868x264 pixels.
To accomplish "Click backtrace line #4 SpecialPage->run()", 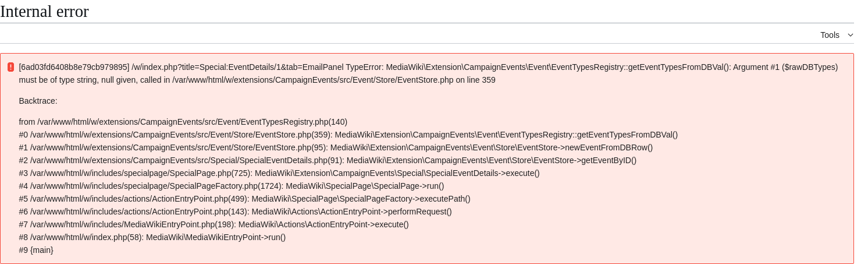I will (232, 186).
